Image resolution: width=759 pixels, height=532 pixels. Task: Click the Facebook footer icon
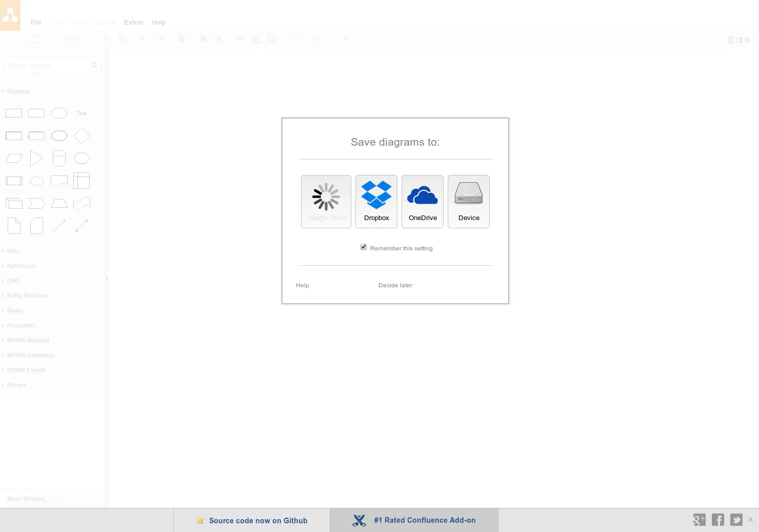click(718, 520)
